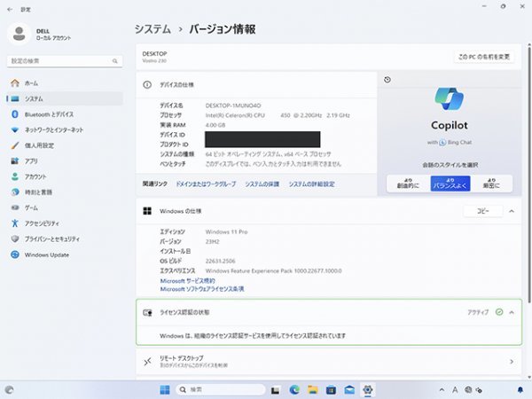The width and height of the screenshot is (532, 399).
Task: Open Microsoft Store from taskbar
Action: (x=331, y=390)
